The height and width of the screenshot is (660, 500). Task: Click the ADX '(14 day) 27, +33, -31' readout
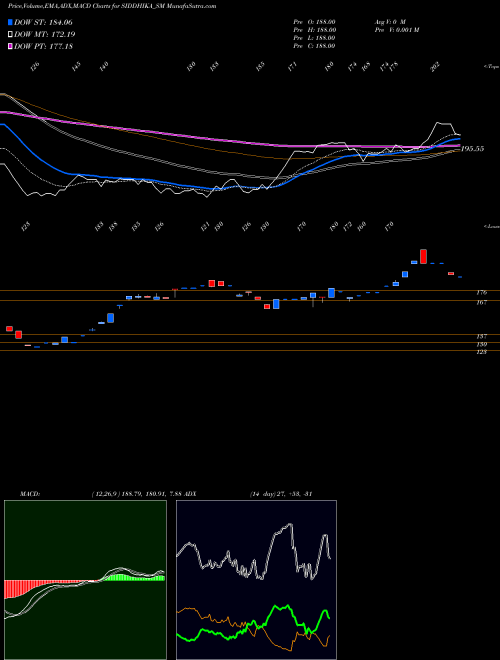(280, 494)
